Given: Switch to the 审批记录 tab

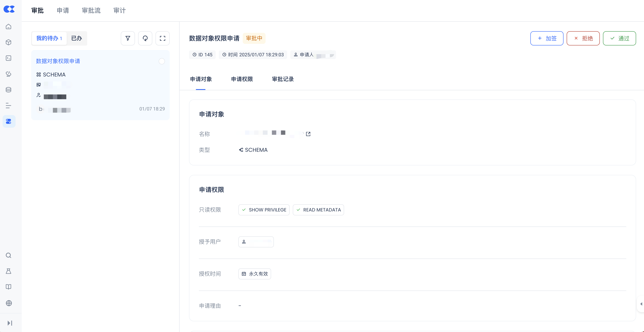Looking at the screenshot, I should [283, 79].
